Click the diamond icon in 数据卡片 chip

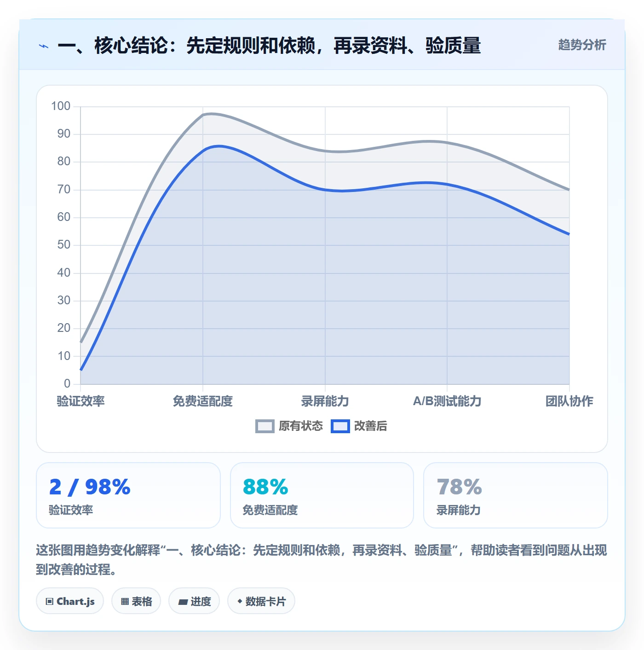(x=240, y=601)
